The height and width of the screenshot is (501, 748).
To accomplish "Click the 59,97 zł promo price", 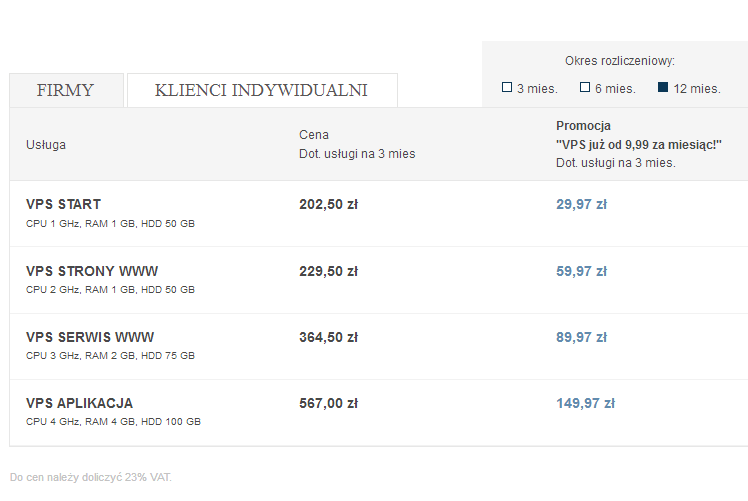I will click(582, 271).
